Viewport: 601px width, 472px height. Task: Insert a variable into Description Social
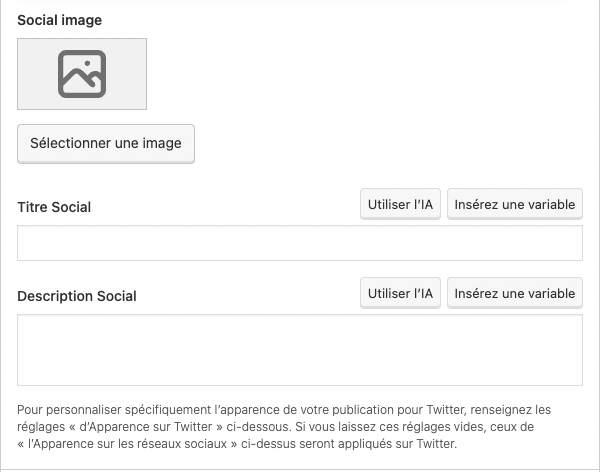[514, 293]
